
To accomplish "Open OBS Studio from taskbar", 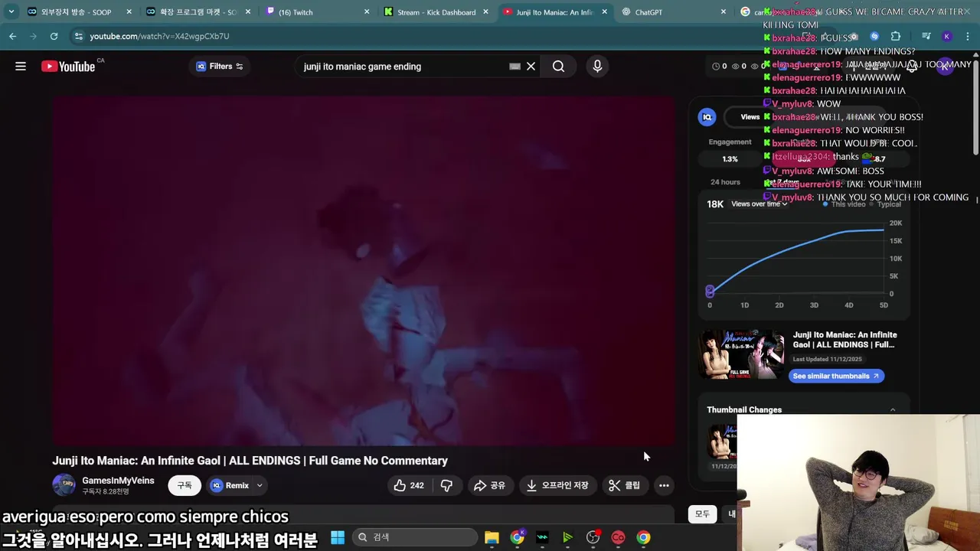I will pos(593,537).
